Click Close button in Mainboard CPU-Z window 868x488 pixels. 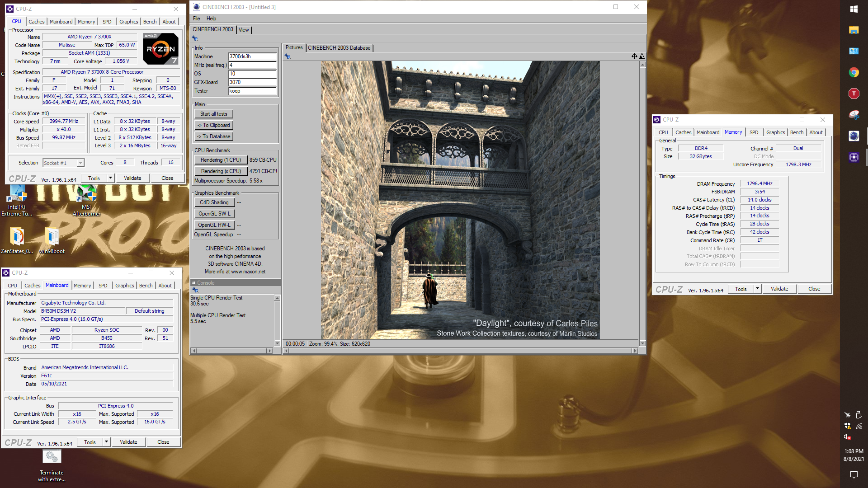(163, 442)
